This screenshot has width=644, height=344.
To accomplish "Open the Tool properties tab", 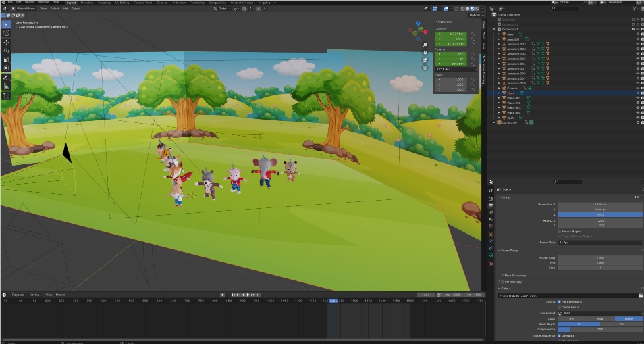I will point(491,191).
